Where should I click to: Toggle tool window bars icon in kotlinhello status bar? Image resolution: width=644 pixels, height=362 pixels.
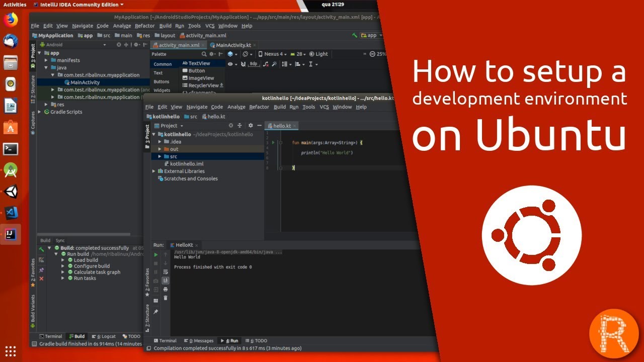[148, 348]
